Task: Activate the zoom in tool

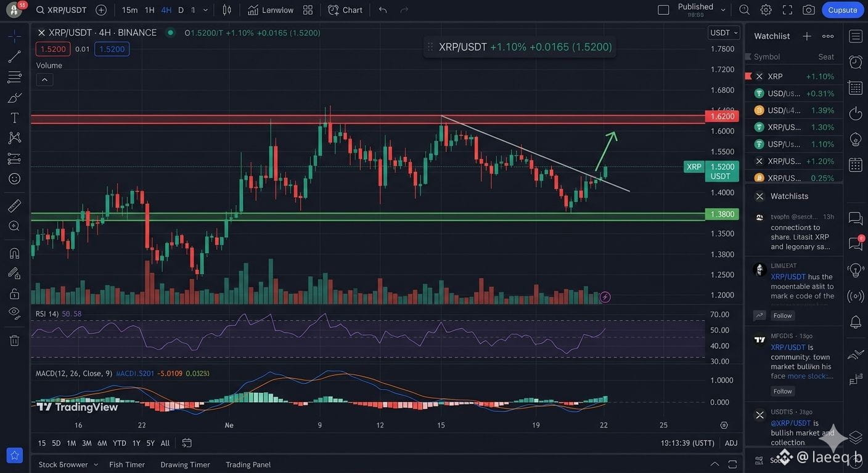Action: pyautogui.click(x=14, y=226)
